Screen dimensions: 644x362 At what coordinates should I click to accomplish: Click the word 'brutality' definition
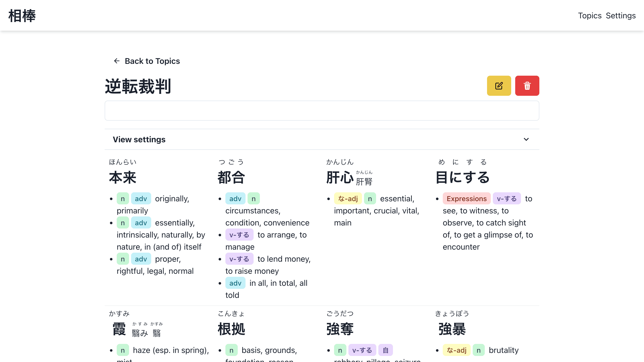504,350
